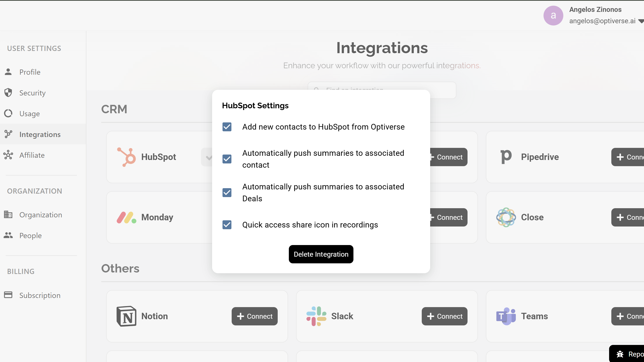Open the Affiliate menu item
The height and width of the screenshot is (362, 644).
(x=32, y=155)
